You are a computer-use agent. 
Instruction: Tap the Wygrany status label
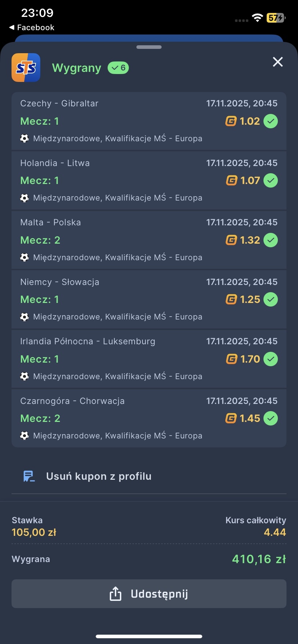77,68
